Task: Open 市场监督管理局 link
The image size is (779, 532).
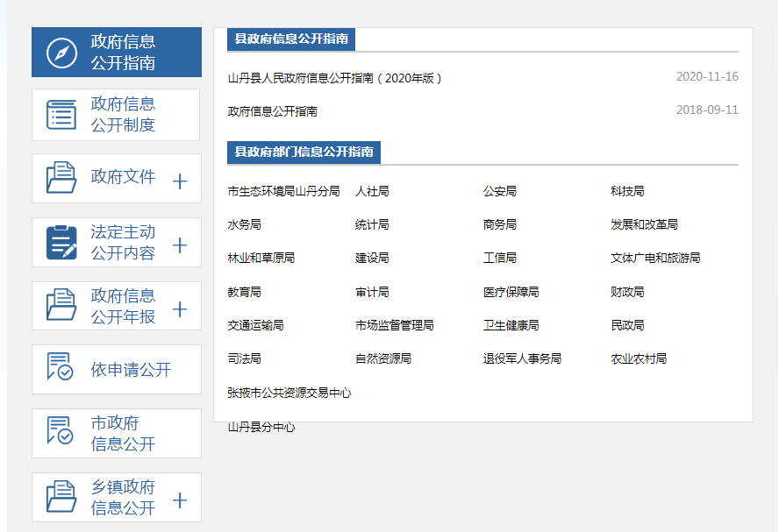Action: tap(395, 325)
